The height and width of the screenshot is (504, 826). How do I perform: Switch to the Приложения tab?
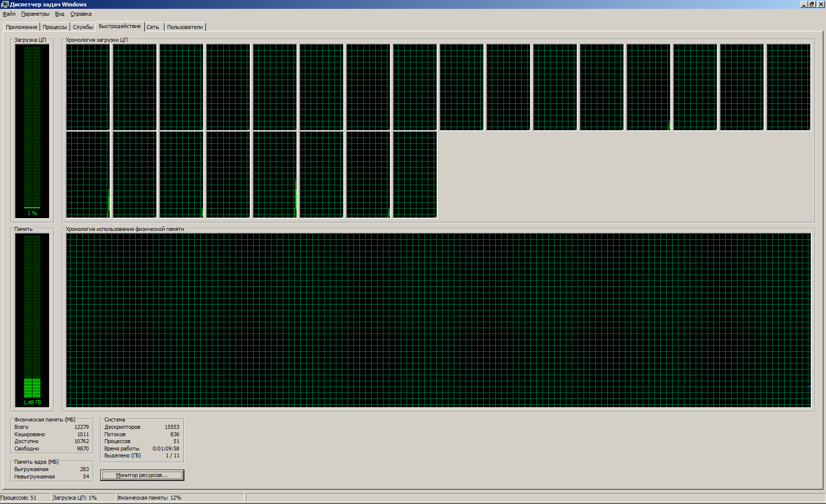[x=21, y=27]
